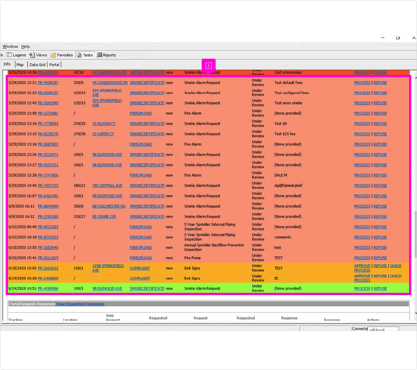Click the Show Department Responses link
417x370 pixels.
click(80, 304)
